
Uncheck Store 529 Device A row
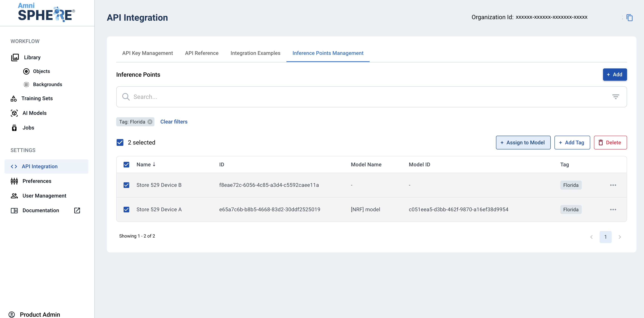(127, 210)
